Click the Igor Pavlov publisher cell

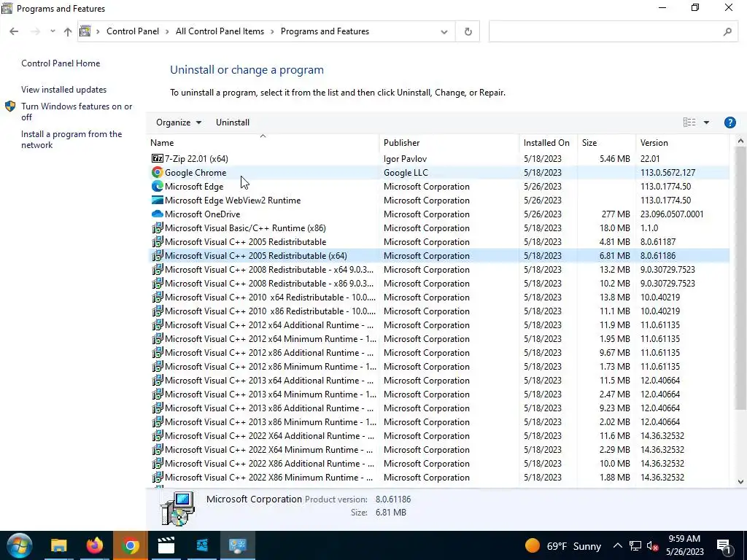[x=405, y=158]
